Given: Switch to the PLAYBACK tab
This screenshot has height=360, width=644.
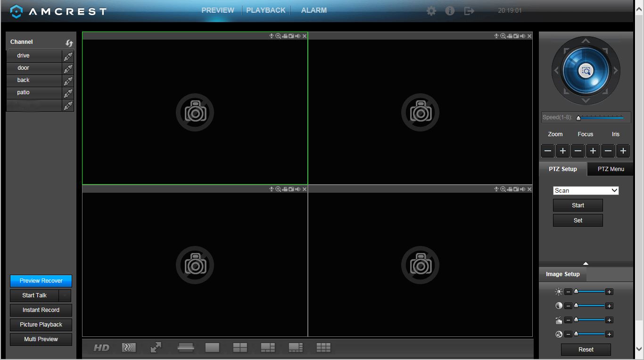Looking at the screenshot, I should 266,10.
